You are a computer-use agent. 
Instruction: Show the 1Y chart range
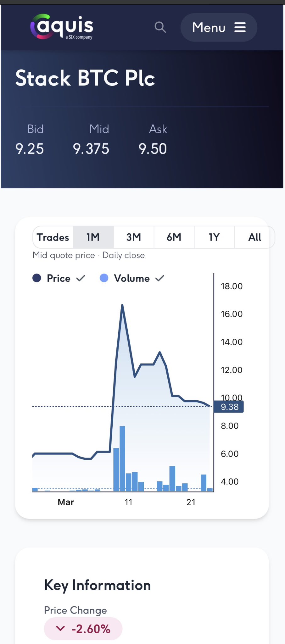[x=214, y=237]
